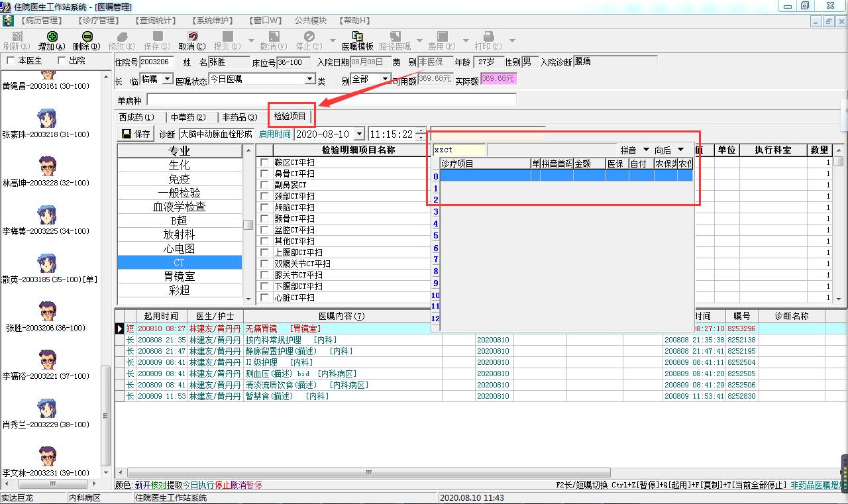
Task: Select patient 林高坤-2003228 avatar
Action: pyautogui.click(x=46, y=166)
